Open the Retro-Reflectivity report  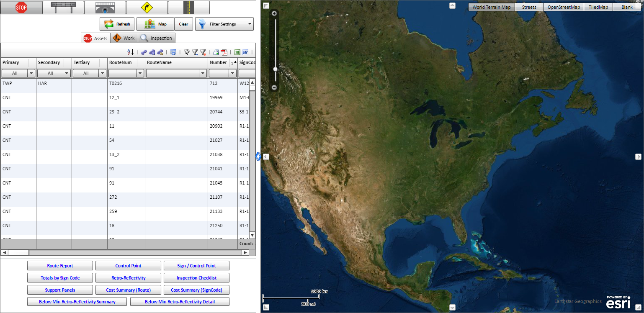[128, 278]
